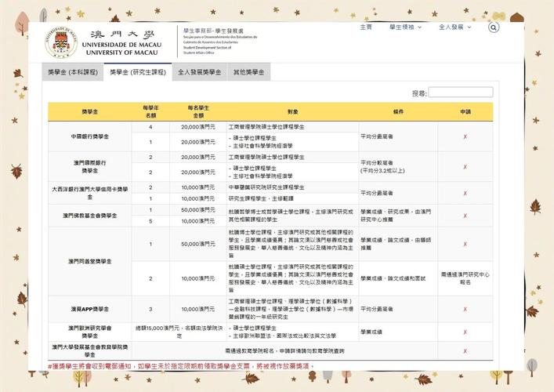This screenshot has height=392, width=554.
Task: Select the 澳門國際銀行獎學金 name cell
Action: (90, 167)
